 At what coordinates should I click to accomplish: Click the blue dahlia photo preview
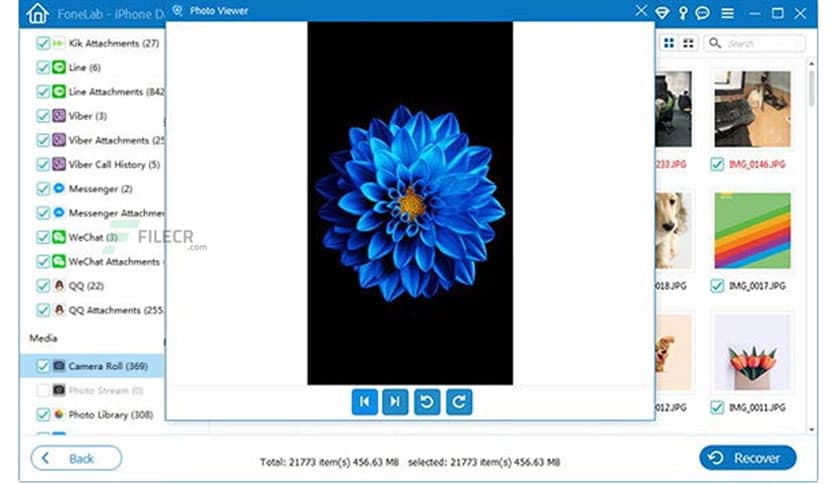pyautogui.click(x=410, y=203)
